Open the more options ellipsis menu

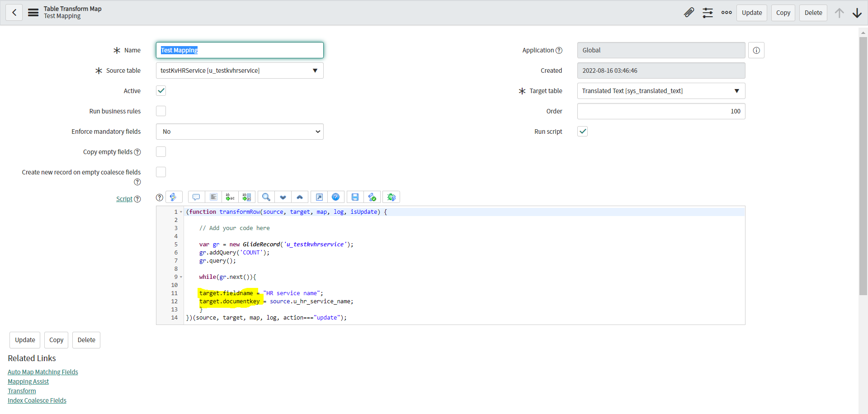726,13
